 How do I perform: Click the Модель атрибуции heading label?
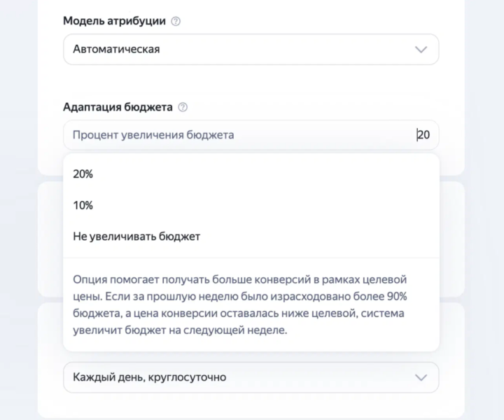pos(114,21)
